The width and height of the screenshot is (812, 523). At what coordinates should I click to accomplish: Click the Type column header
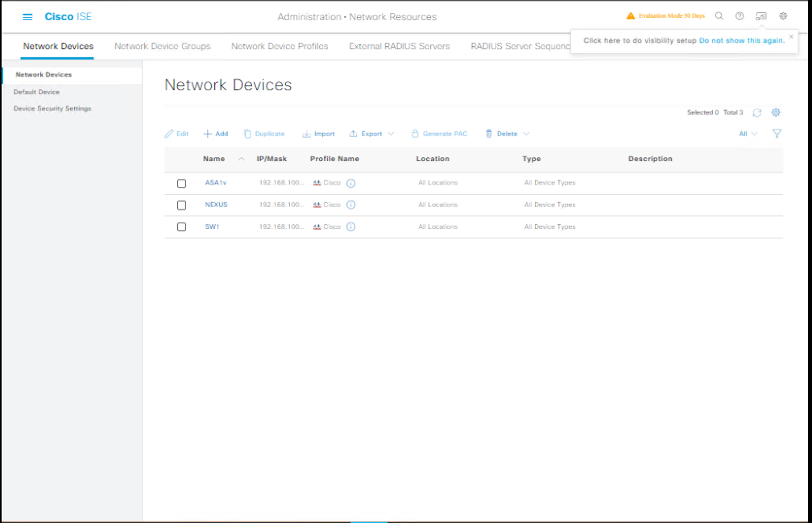point(532,159)
